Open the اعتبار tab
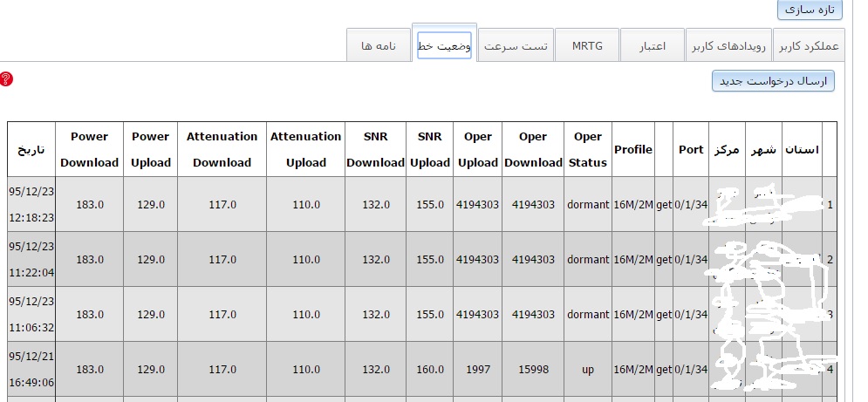 [x=652, y=45]
